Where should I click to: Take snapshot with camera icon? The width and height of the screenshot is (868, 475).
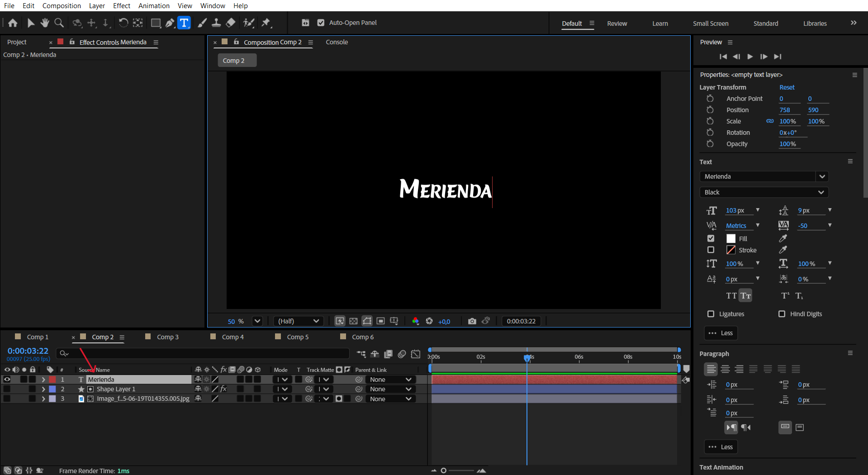(x=472, y=321)
